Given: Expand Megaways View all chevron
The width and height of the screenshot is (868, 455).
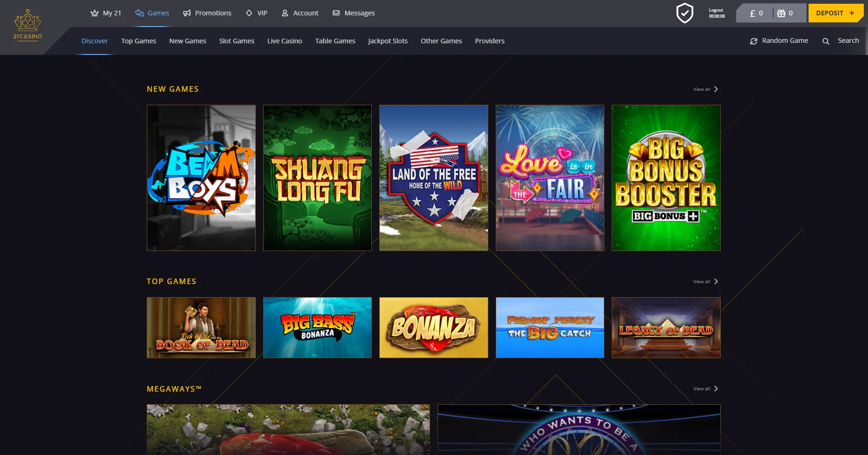Looking at the screenshot, I should click(716, 389).
